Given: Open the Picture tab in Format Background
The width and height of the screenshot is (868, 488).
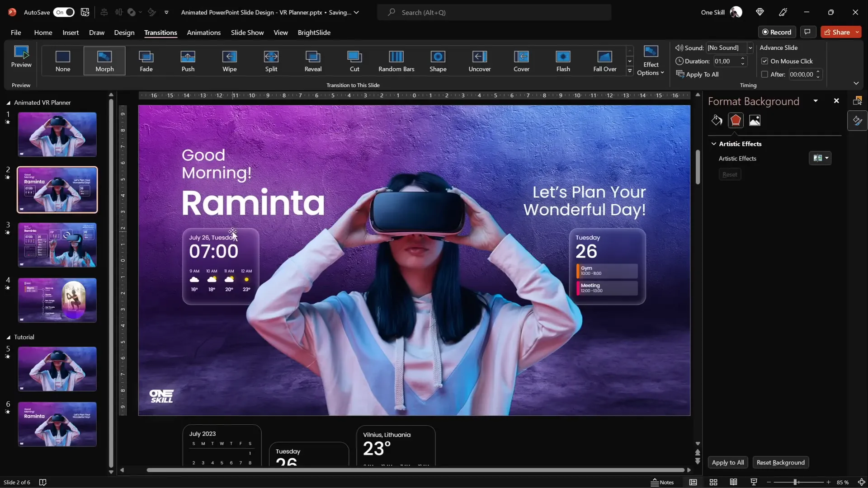Looking at the screenshot, I should coord(755,120).
